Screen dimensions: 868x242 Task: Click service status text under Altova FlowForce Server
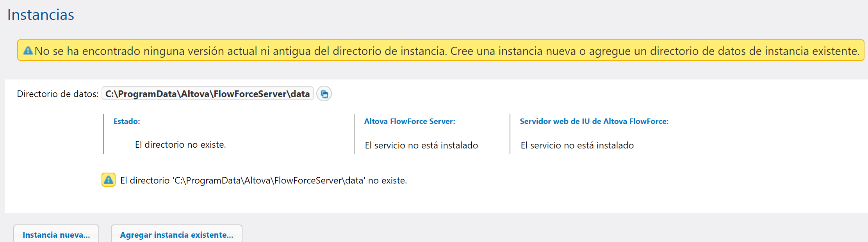(x=421, y=145)
